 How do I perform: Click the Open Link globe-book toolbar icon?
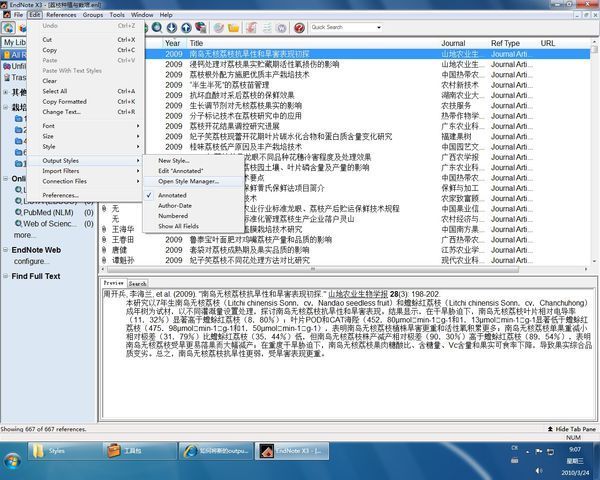coord(201,28)
